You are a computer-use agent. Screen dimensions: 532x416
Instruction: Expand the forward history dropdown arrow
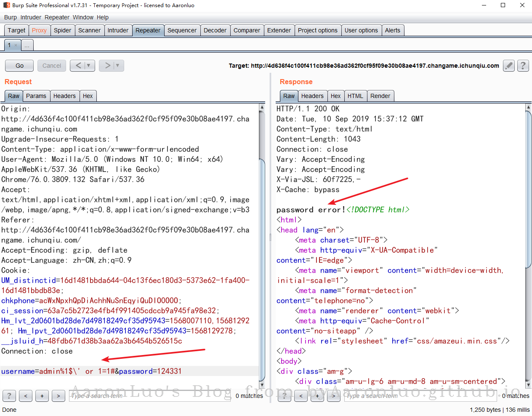[117, 66]
